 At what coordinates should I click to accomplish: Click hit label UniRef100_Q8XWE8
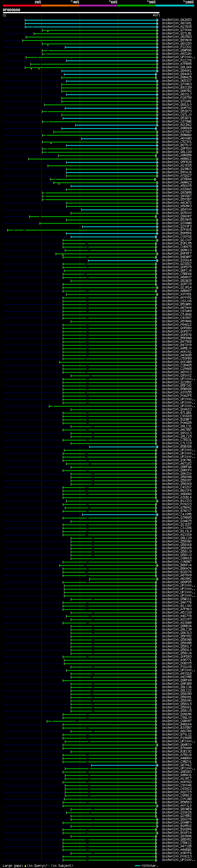click(177, 809)
